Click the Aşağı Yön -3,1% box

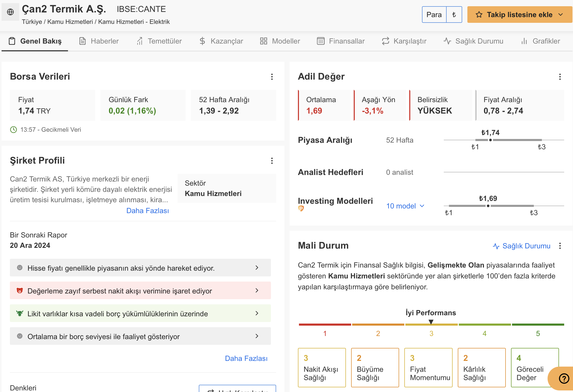point(380,105)
